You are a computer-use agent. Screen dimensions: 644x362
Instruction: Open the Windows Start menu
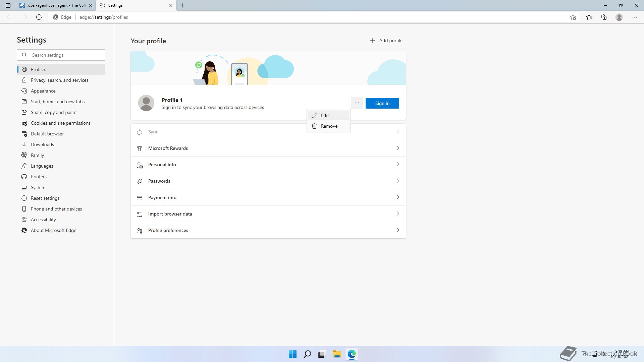pyautogui.click(x=292, y=354)
